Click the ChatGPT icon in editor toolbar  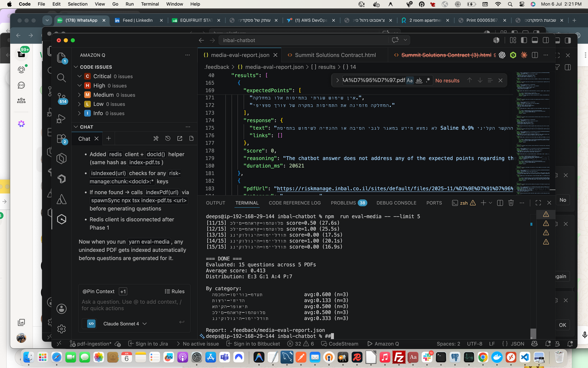click(502, 55)
